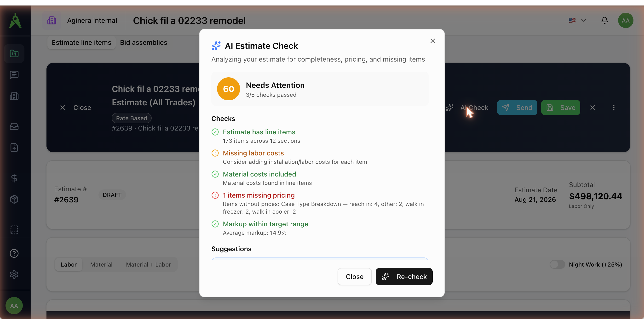
Task: Click the green check icon for Estimate has line items
Action: click(x=215, y=132)
